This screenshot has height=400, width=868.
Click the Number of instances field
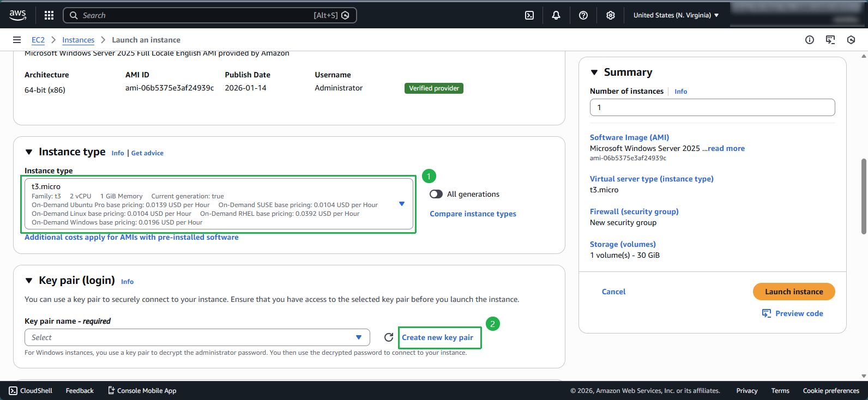[x=712, y=107]
